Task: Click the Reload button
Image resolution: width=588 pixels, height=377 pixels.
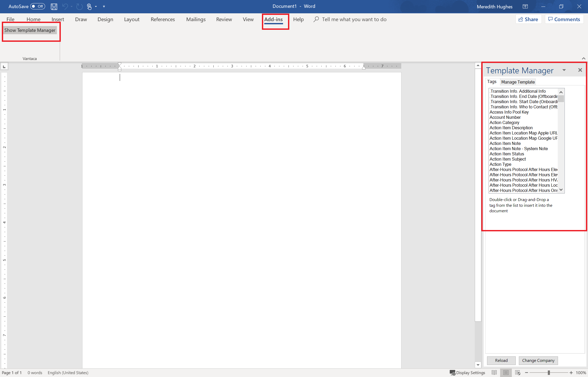Action: coord(501,361)
